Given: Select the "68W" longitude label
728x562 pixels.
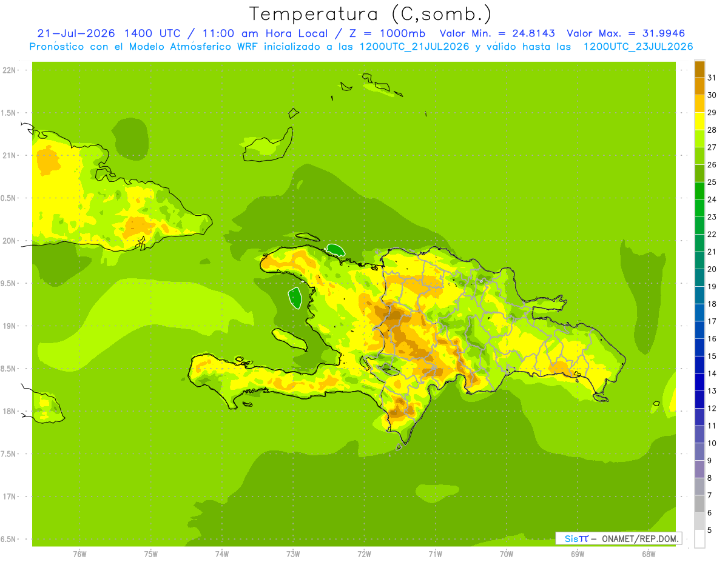Looking at the screenshot, I should pos(649,554).
